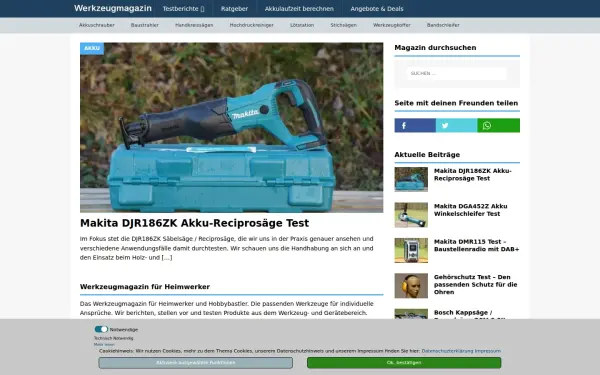The height and width of the screenshot is (375, 600).
Task: Focus the Suchen search field
Action: point(457,73)
